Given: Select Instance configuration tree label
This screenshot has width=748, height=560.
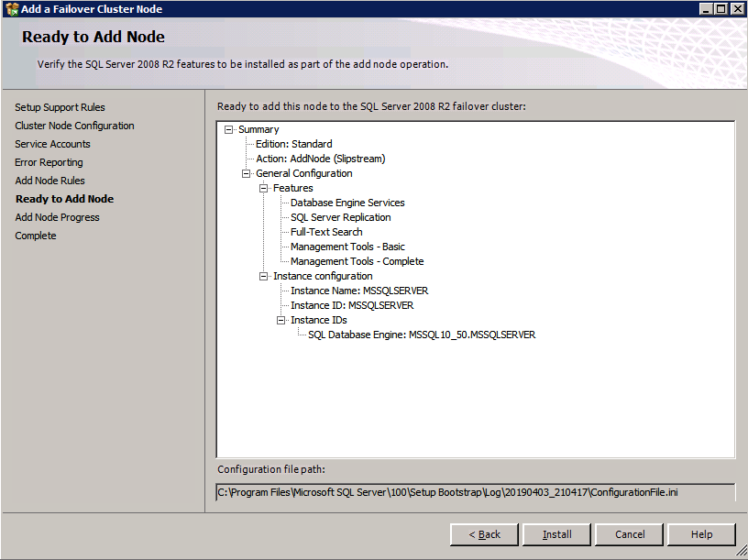Looking at the screenshot, I should click(x=323, y=276).
